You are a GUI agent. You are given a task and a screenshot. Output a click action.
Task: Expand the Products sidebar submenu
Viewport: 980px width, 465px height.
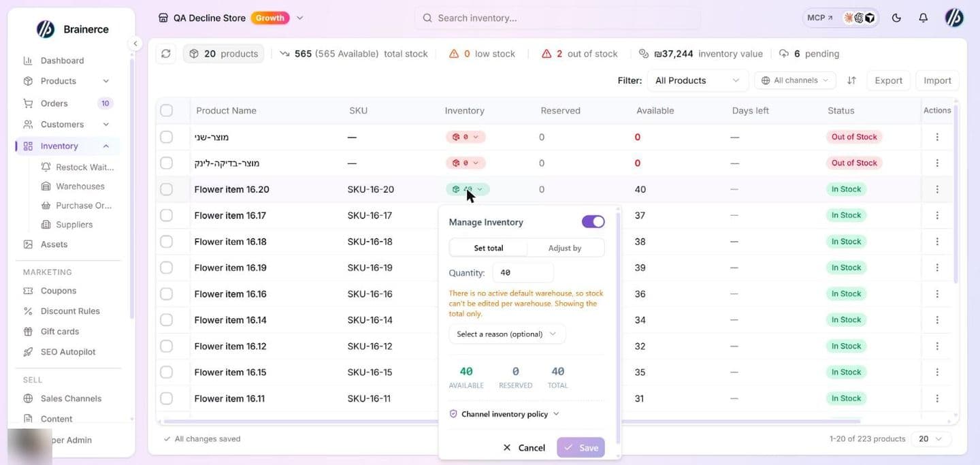105,81
